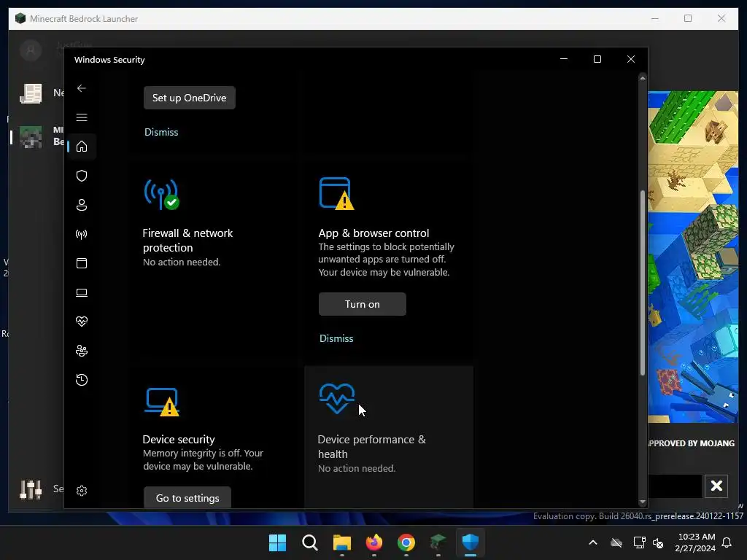Open clock and date flyout

pos(695,542)
